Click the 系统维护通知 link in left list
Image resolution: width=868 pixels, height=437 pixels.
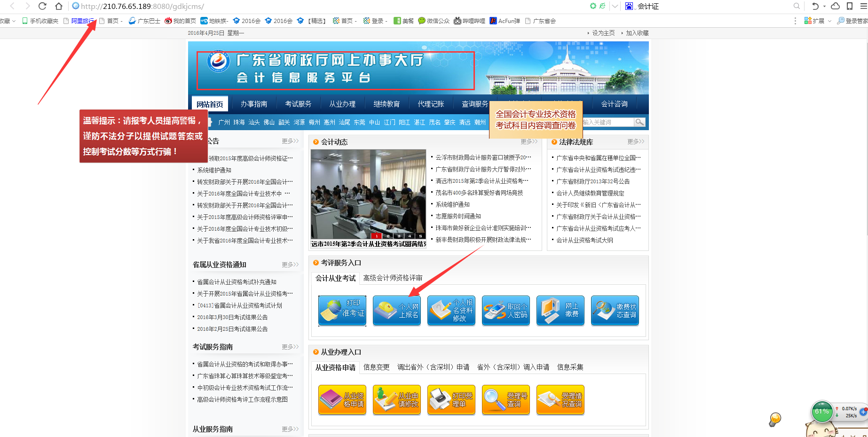214,170
